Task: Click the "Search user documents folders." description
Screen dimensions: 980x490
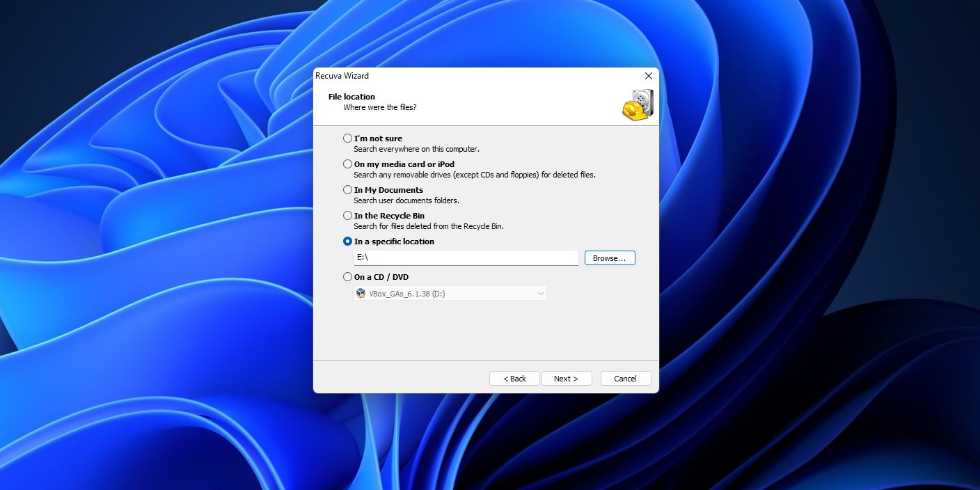Action: pos(406,200)
